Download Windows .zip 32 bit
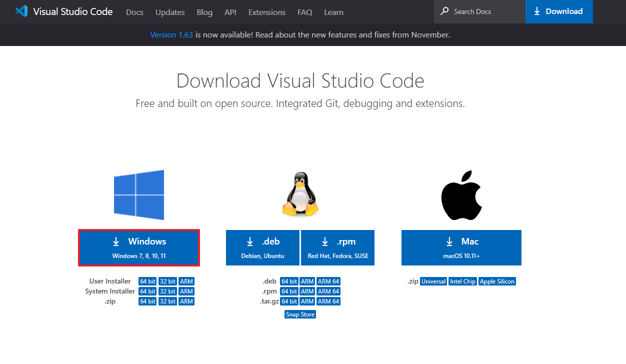The width and height of the screenshot is (626, 364). pyautogui.click(x=167, y=301)
